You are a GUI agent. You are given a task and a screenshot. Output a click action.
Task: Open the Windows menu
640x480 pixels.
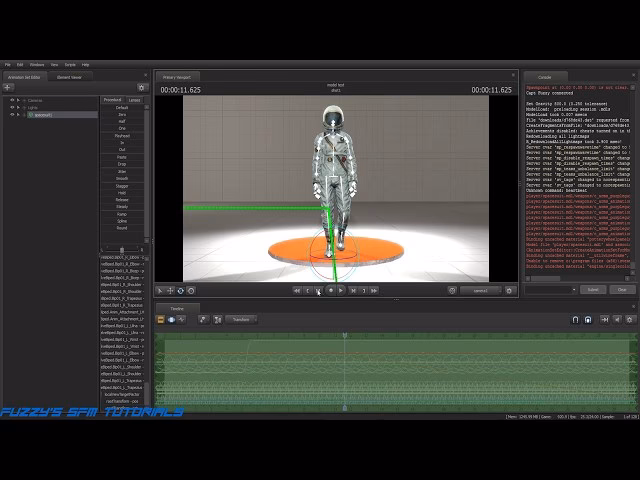coord(37,65)
